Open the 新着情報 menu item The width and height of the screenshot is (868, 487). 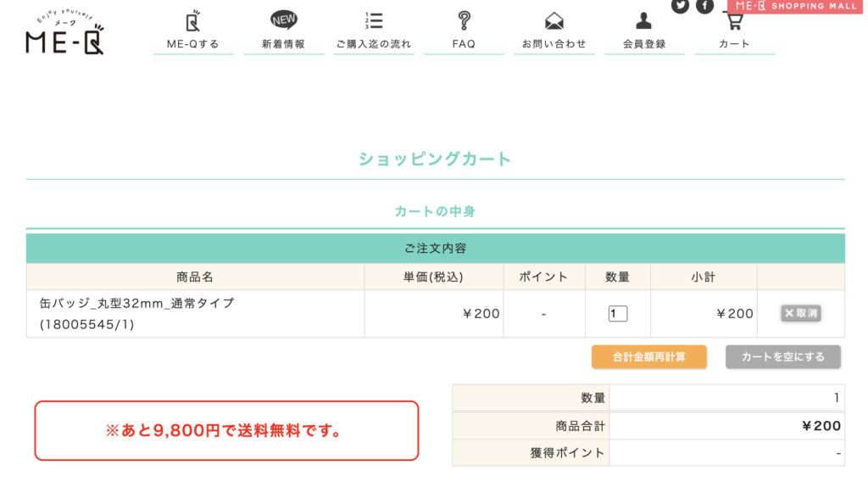(283, 44)
